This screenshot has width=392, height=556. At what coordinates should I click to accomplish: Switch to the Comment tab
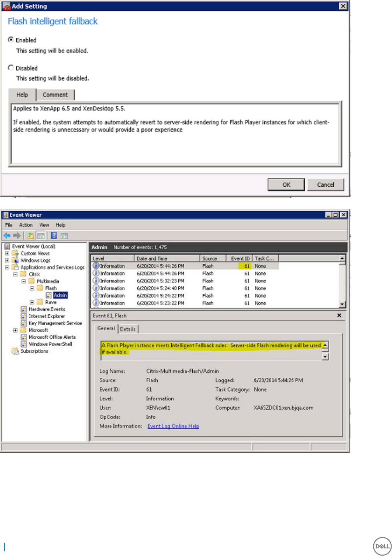(x=55, y=95)
